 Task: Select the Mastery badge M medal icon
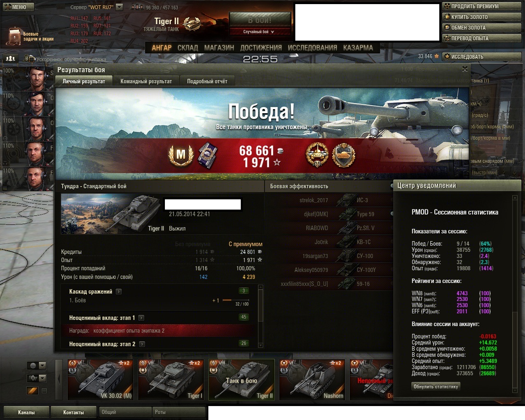[x=180, y=155]
